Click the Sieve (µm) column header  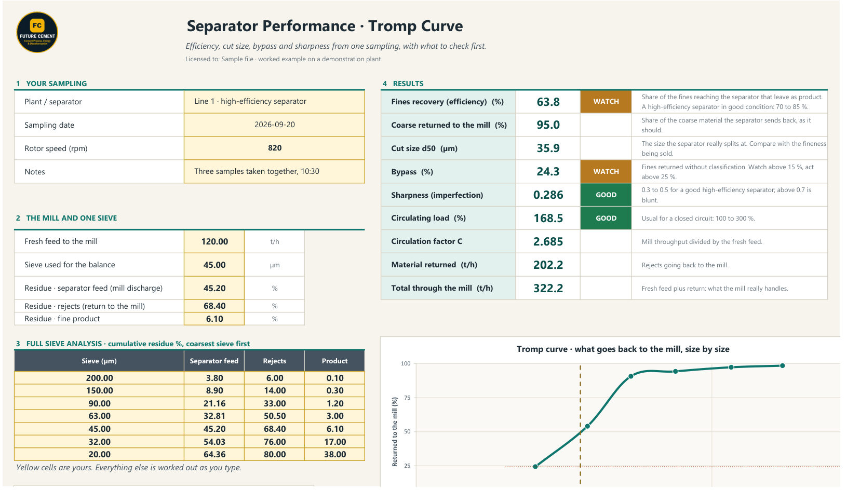coord(99,361)
